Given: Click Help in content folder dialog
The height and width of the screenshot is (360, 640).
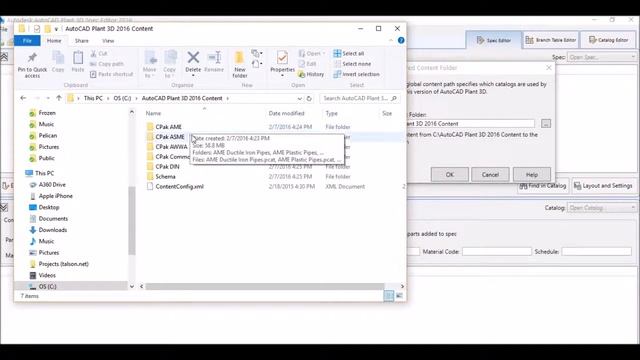Looking at the screenshot, I should (531, 175).
